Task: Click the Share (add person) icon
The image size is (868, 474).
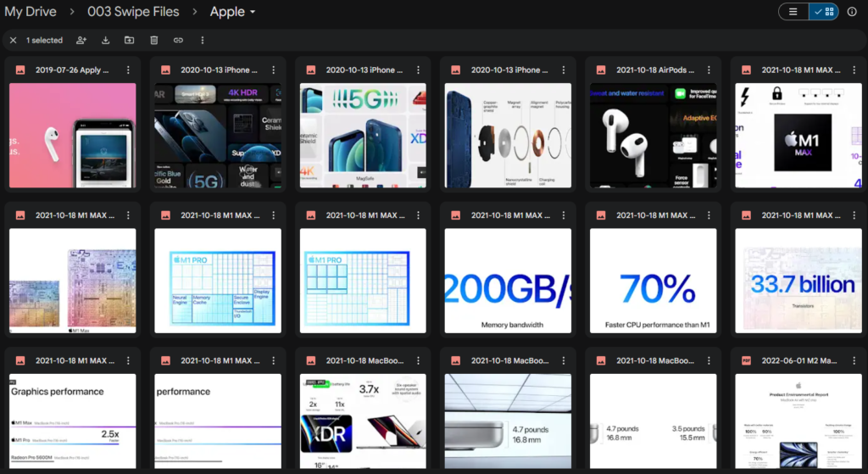Action: click(81, 40)
